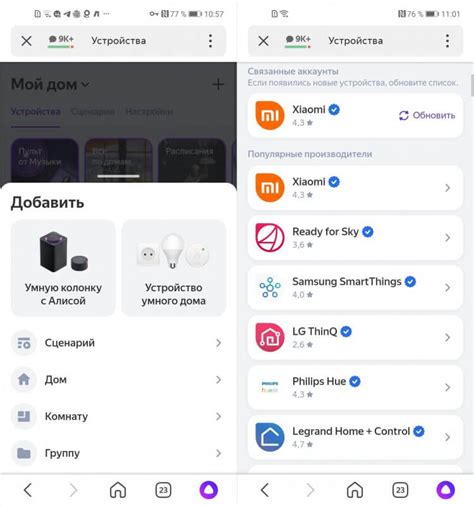Tap the 9K+ comments indicator on right screen
Image resolution: width=474 pixels, height=506 pixels.
point(298,41)
